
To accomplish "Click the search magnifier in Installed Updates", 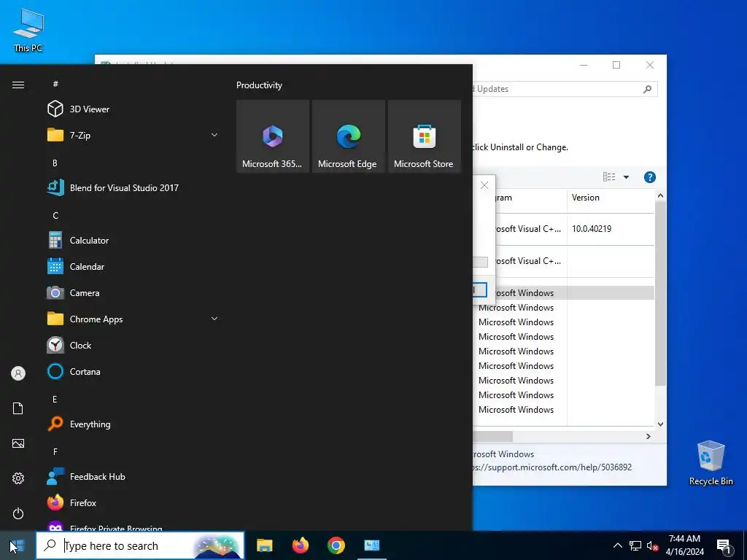I will [x=647, y=89].
